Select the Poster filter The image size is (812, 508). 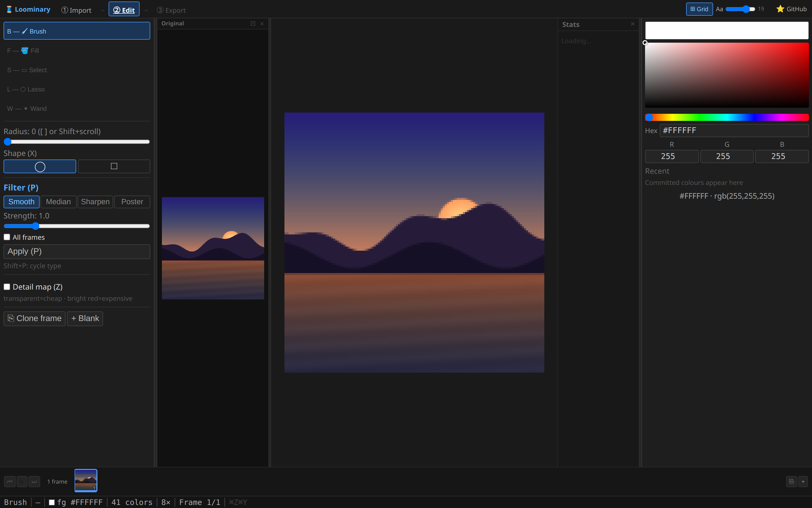click(x=132, y=202)
